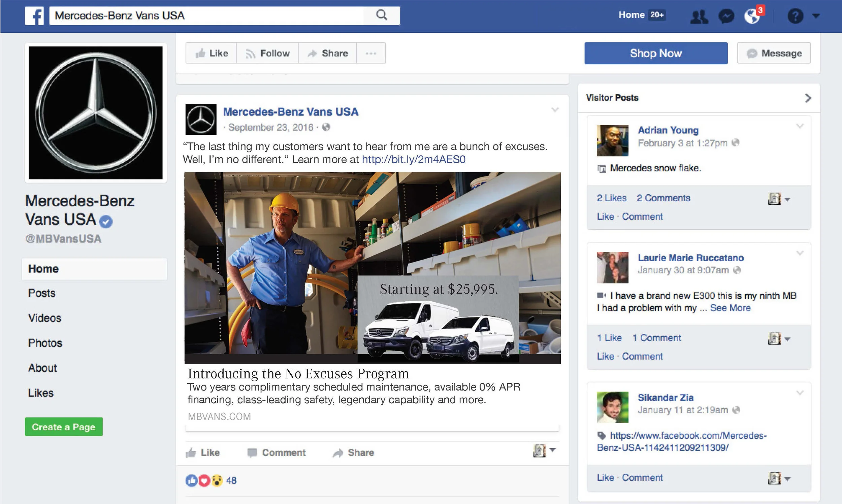Image resolution: width=842 pixels, height=504 pixels.
Task: Click the search magnifier icon
Action: pyautogui.click(x=382, y=15)
